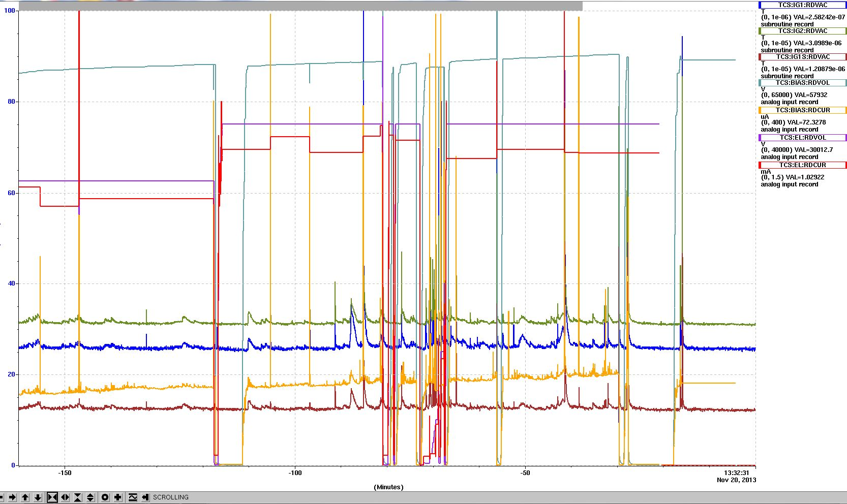The height and width of the screenshot is (504, 847).
Task: Click the vertical zoom-in hourglass icon
Action: pos(78,497)
